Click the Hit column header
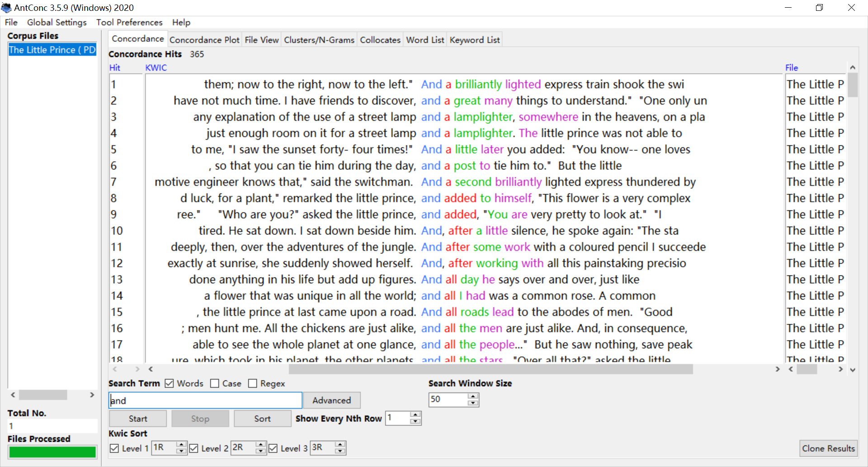868x467 pixels. [x=115, y=68]
